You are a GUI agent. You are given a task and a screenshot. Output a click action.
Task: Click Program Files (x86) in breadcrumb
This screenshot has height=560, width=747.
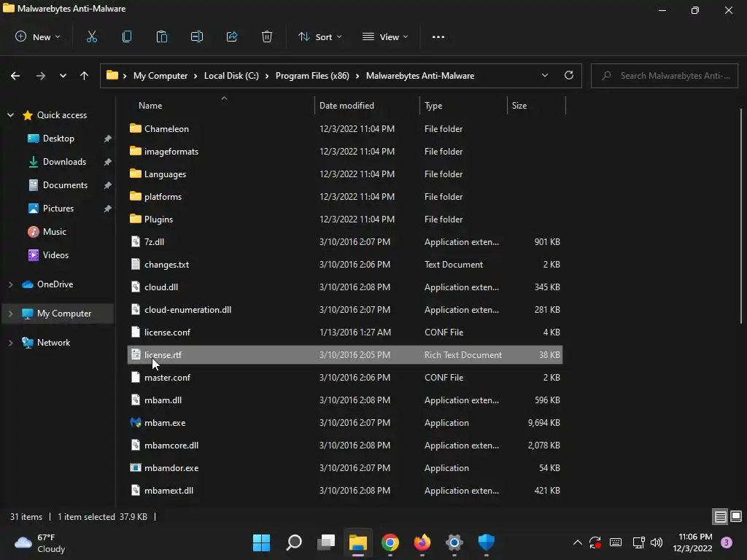[x=312, y=76]
